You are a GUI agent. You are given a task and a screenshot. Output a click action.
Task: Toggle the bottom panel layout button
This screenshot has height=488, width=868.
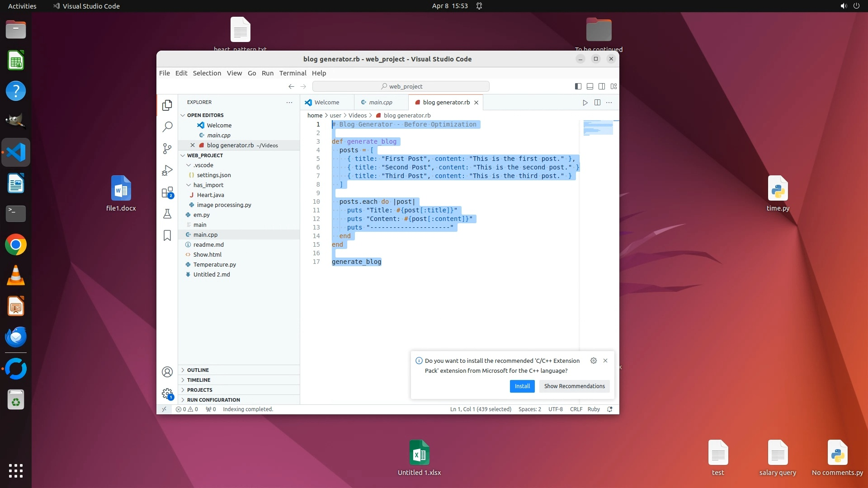pos(590,86)
